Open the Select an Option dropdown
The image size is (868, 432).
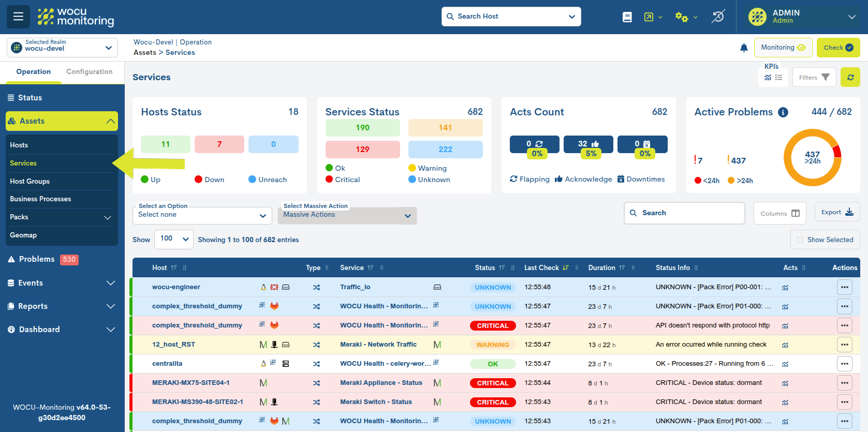(x=202, y=215)
